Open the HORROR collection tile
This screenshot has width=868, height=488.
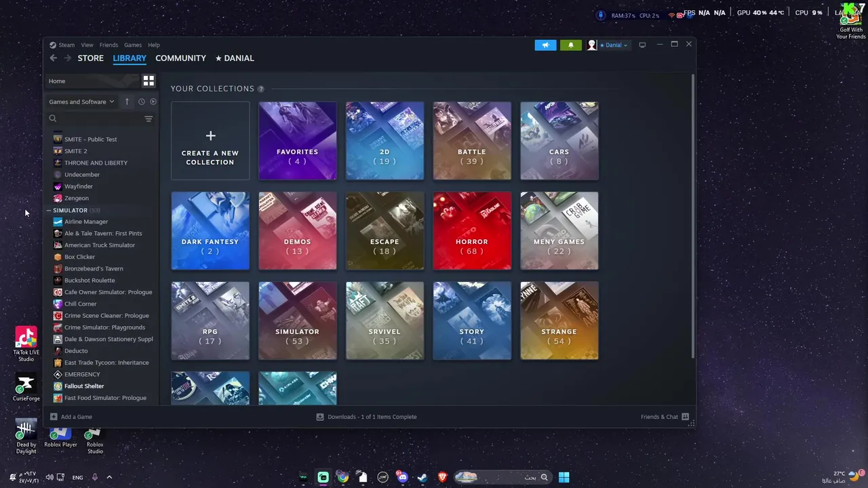pos(472,230)
